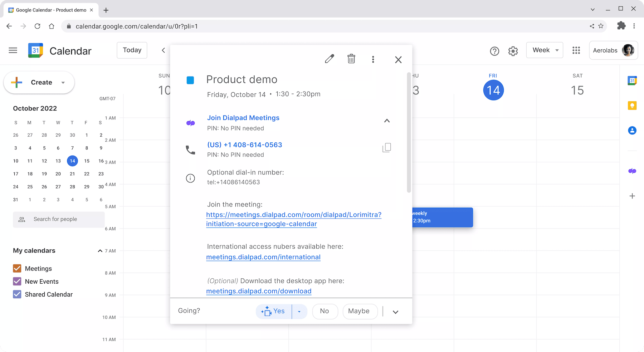Collapse the My calendars section

click(100, 250)
